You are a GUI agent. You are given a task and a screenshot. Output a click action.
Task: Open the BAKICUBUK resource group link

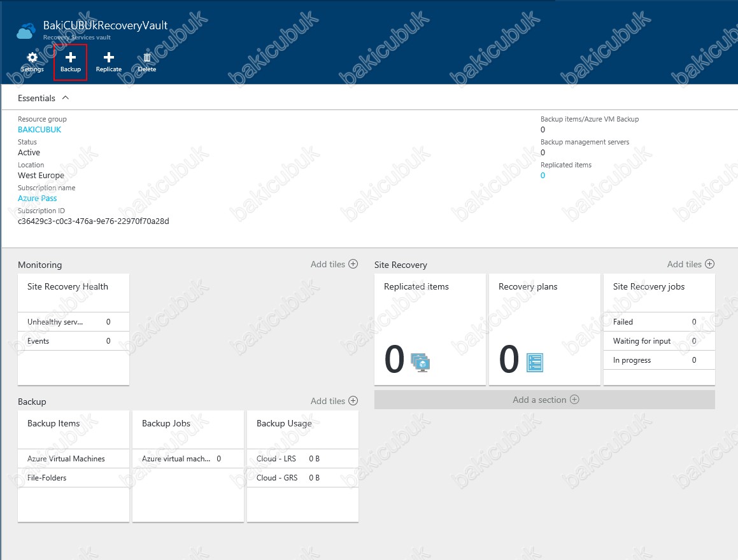39,130
